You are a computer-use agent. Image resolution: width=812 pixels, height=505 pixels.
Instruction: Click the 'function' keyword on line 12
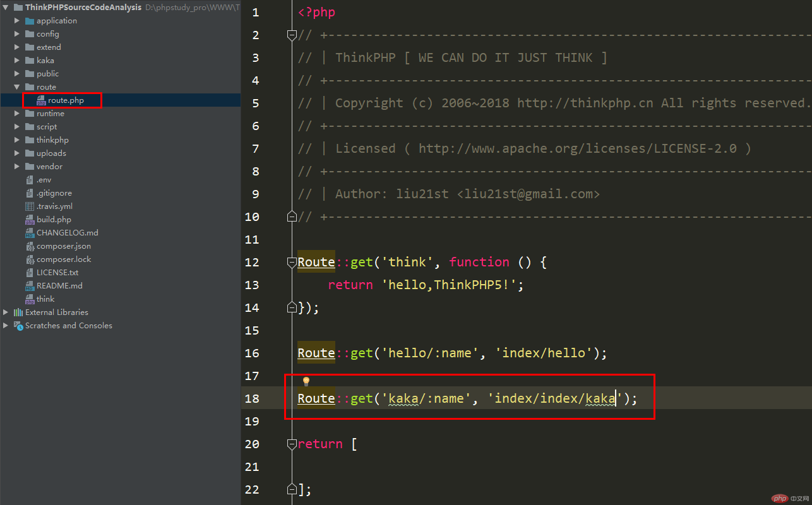coord(479,262)
